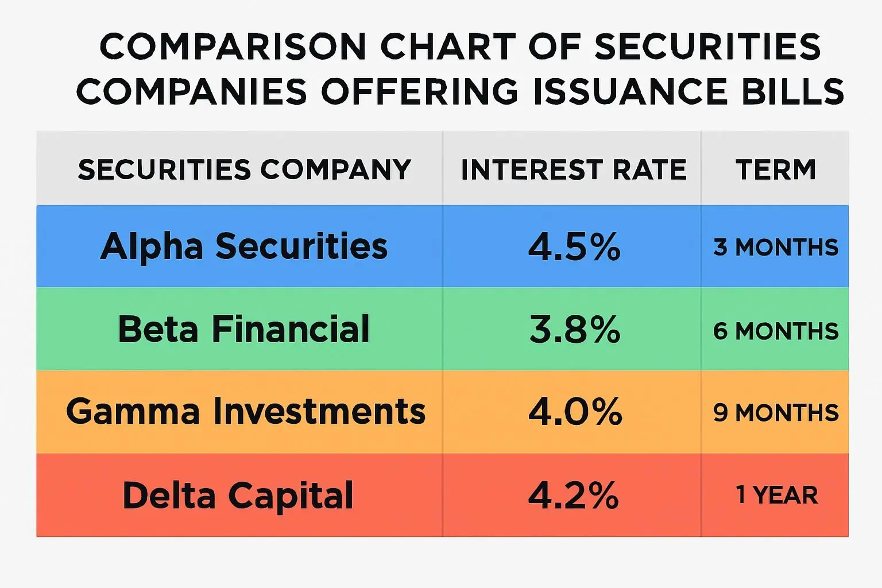882x588 pixels.
Task: Select the Delta Capital cell
Action: pyautogui.click(x=238, y=495)
